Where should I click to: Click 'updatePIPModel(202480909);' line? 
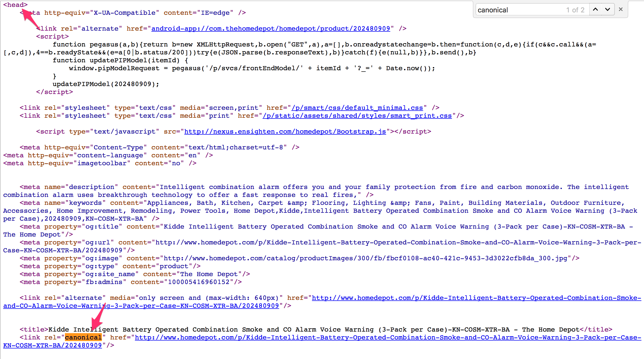point(106,84)
